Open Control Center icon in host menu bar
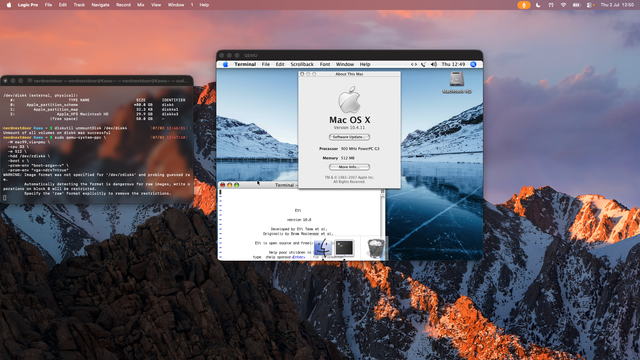640x360 pixels. 589,5
